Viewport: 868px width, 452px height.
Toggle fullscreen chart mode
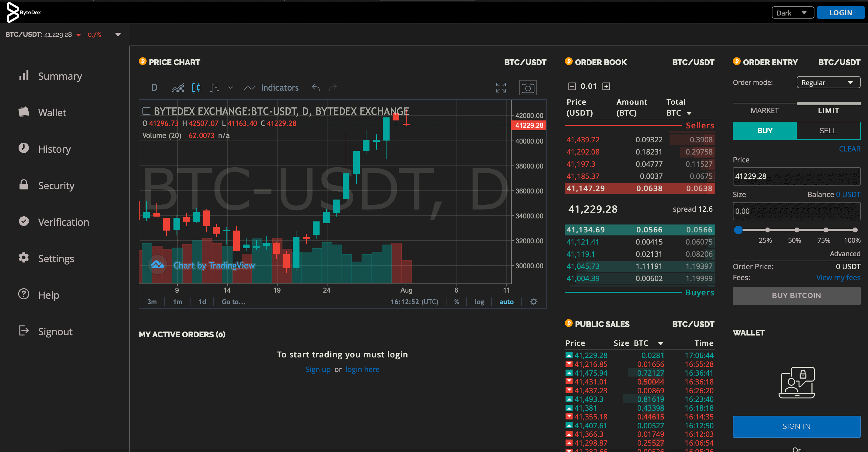tap(501, 88)
